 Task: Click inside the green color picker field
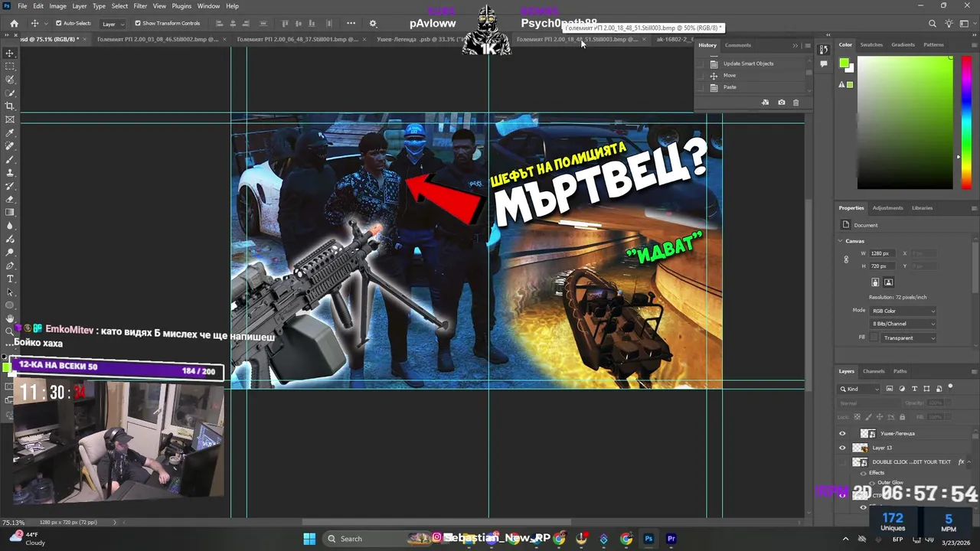coord(905,122)
